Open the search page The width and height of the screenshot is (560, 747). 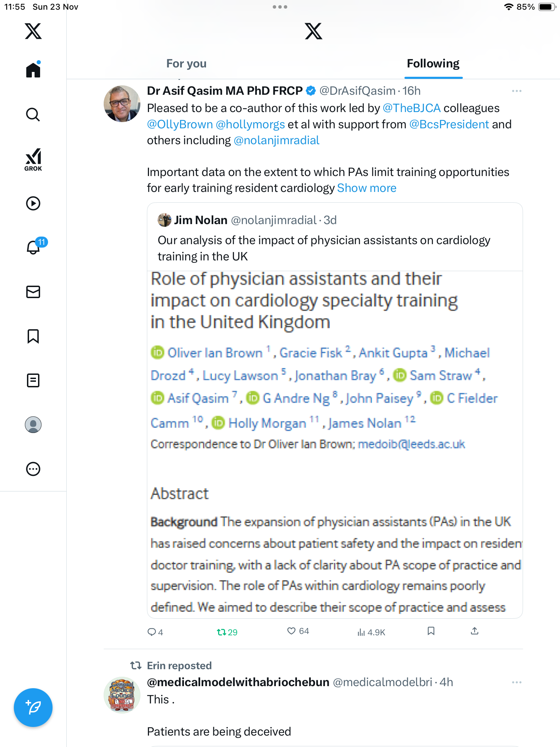pyautogui.click(x=33, y=114)
